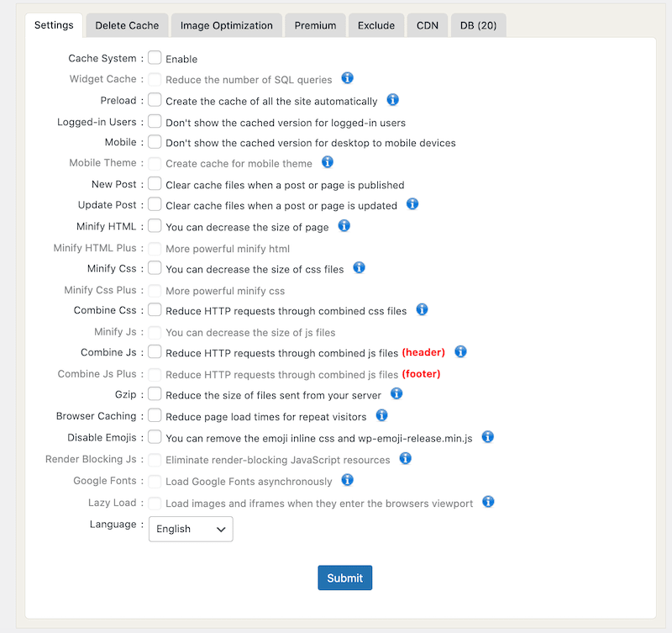Viewport: 672px width, 633px height.
Task: Enable the Cache System checkbox
Action: (155, 58)
